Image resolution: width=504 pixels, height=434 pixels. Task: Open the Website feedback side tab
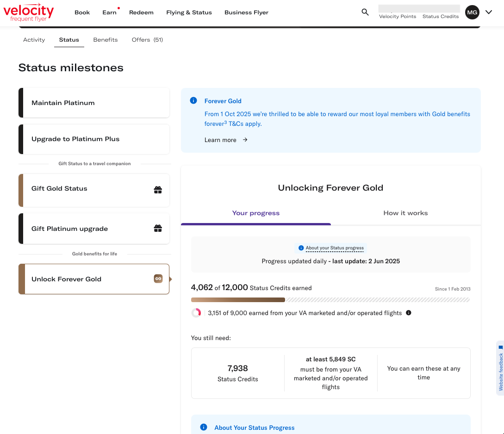(x=500, y=368)
